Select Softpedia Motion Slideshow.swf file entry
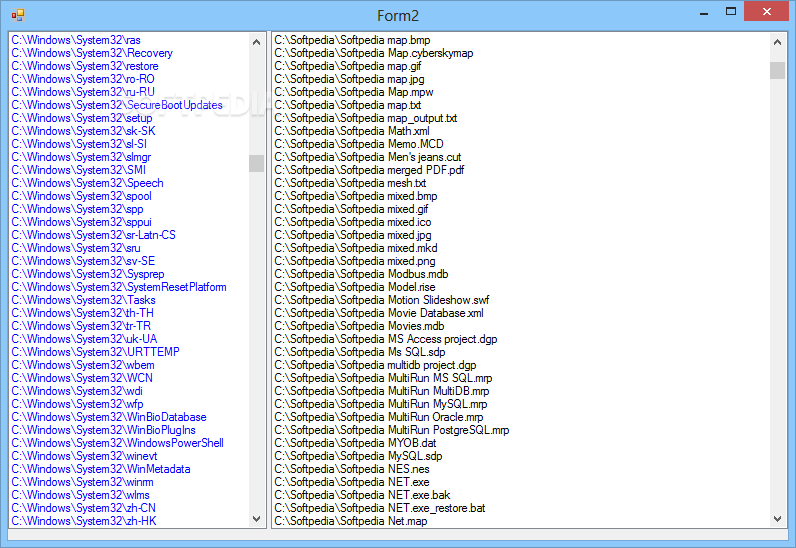The image size is (796, 548). pos(382,300)
